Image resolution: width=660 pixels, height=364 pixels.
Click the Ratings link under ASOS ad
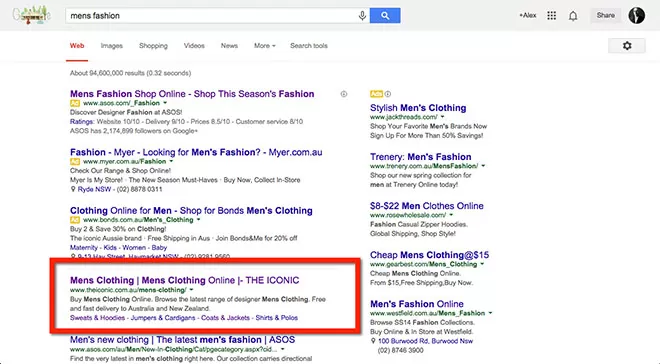click(82, 122)
